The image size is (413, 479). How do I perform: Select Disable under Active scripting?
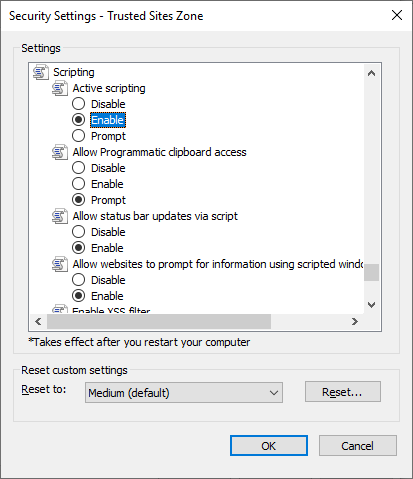78,104
